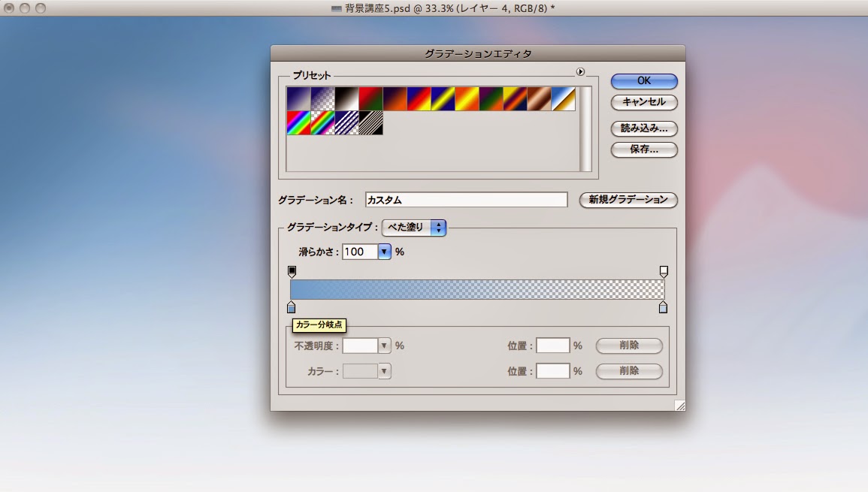The height and width of the screenshot is (492, 868).
Task: Click 削除 in the color row
Action: click(x=629, y=371)
